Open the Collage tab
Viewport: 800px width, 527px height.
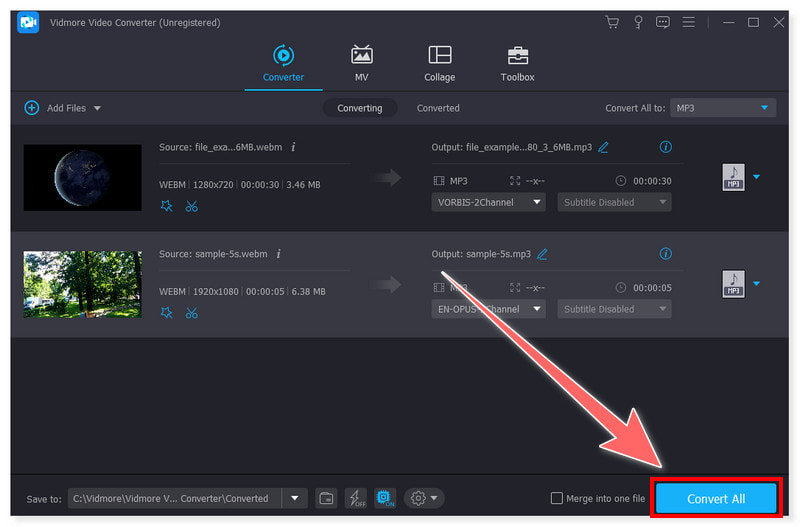pyautogui.click(x=439, y=63)
